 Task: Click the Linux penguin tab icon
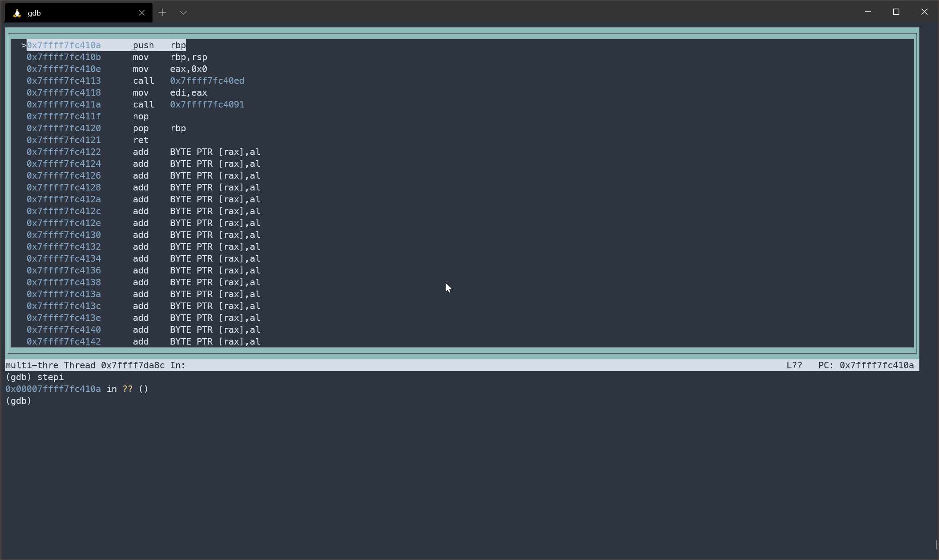[x=17, y=13]
